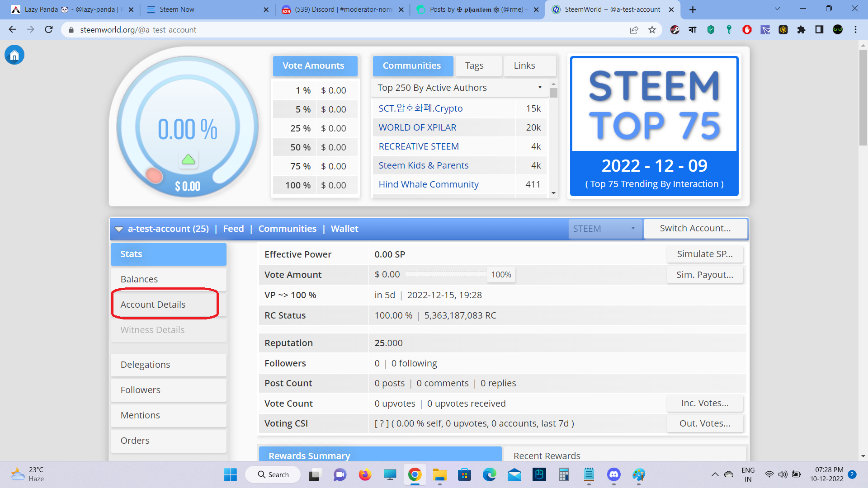868x488 pixels.
Task: Click the Switch Account button
Action: click(695, 229)
